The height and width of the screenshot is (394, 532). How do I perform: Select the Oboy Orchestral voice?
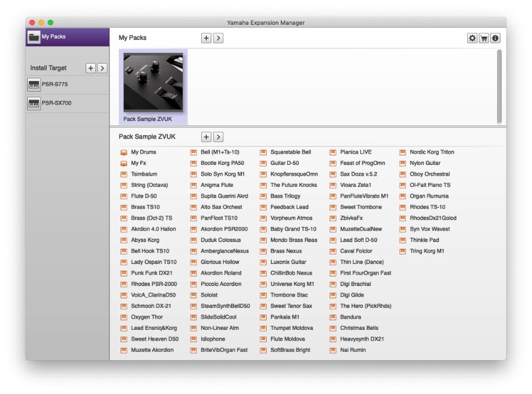point(430,174)
